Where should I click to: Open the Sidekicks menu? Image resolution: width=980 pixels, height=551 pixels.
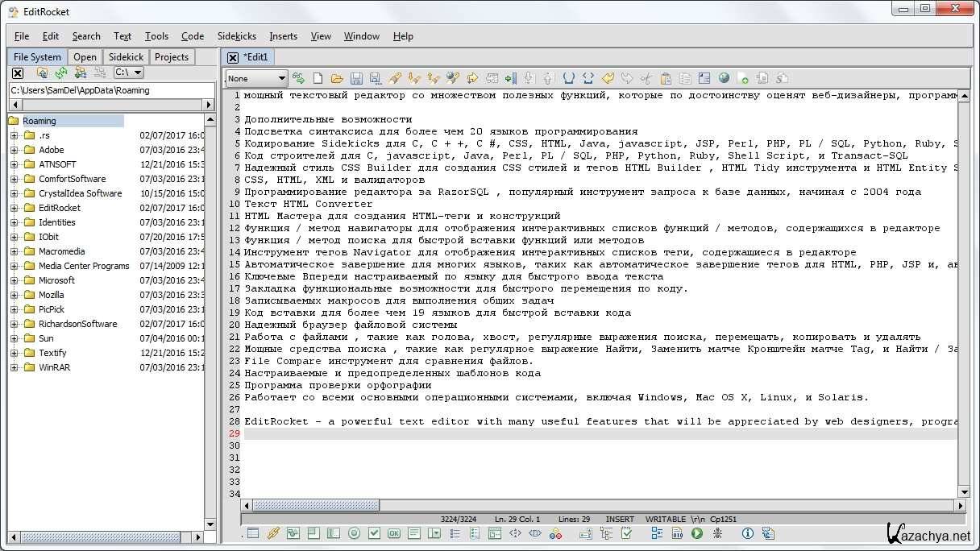(x=236, y=36)
